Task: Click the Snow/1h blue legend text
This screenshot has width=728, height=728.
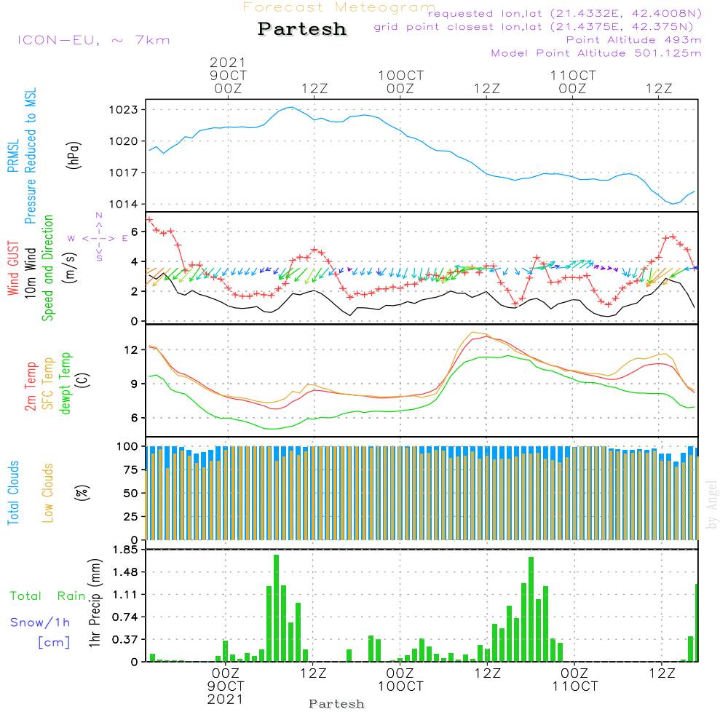Action: (x=40, y=622)
